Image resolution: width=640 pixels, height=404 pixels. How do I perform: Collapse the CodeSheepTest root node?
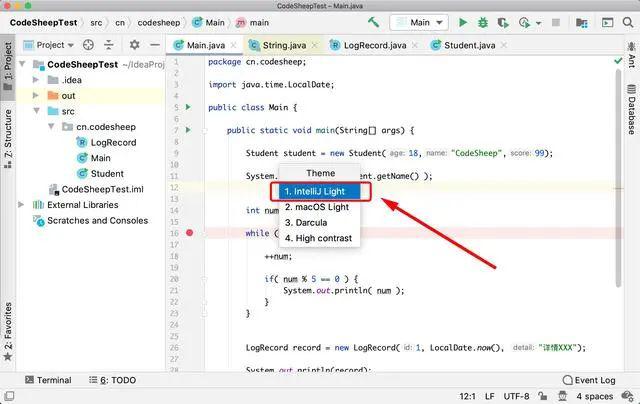[22, 64]
